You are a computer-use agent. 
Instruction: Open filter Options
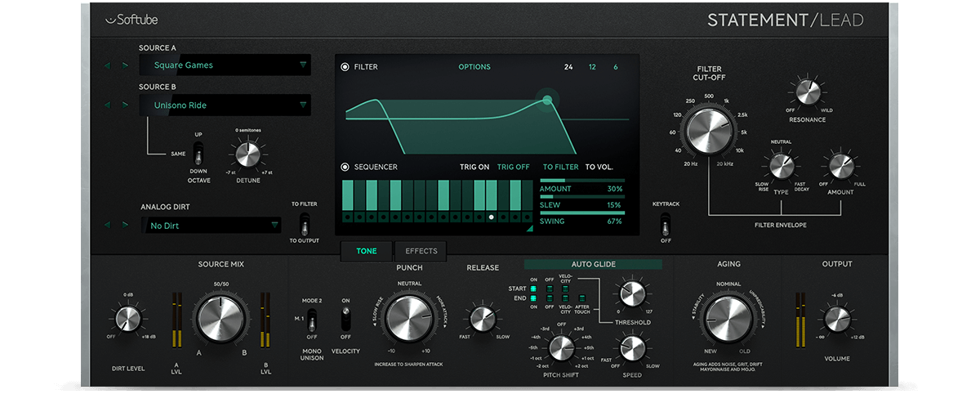(x=474, y=67)
